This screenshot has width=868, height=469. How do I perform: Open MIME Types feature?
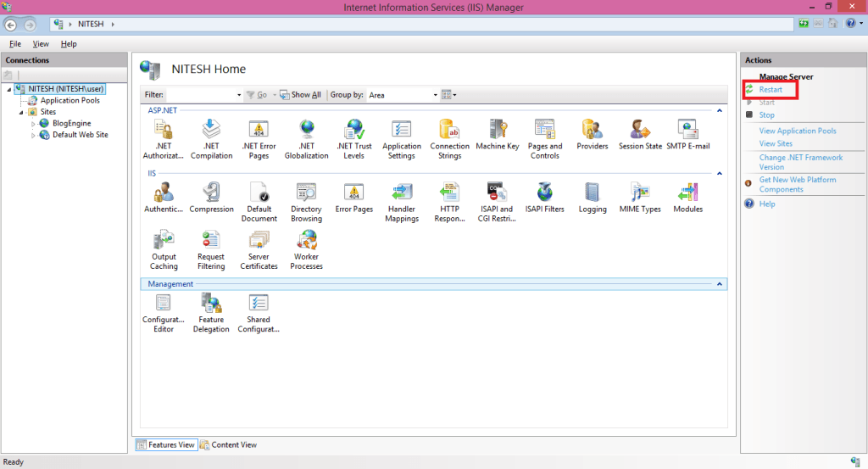(x=641, y=198)
